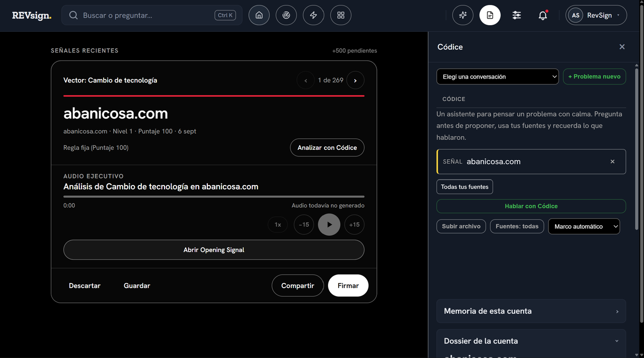Click Fuentes: todas button
The width and height of the screenshot is (644, 358).
[517, 226]
